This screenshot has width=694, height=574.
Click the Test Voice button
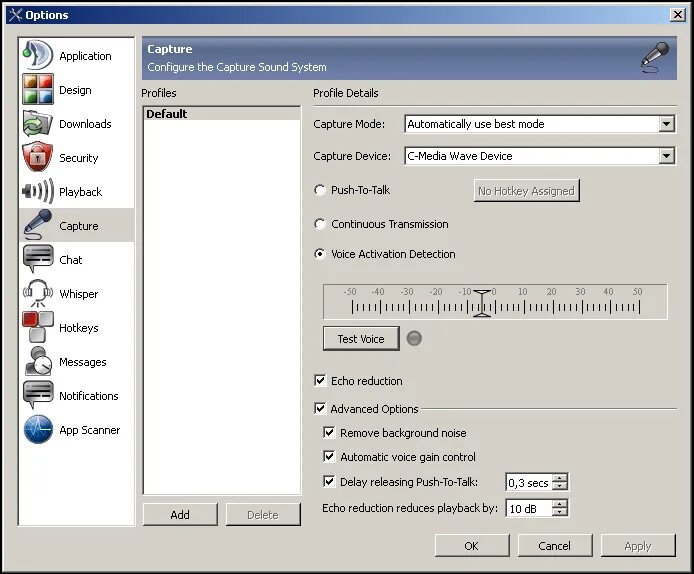point(361,339)
